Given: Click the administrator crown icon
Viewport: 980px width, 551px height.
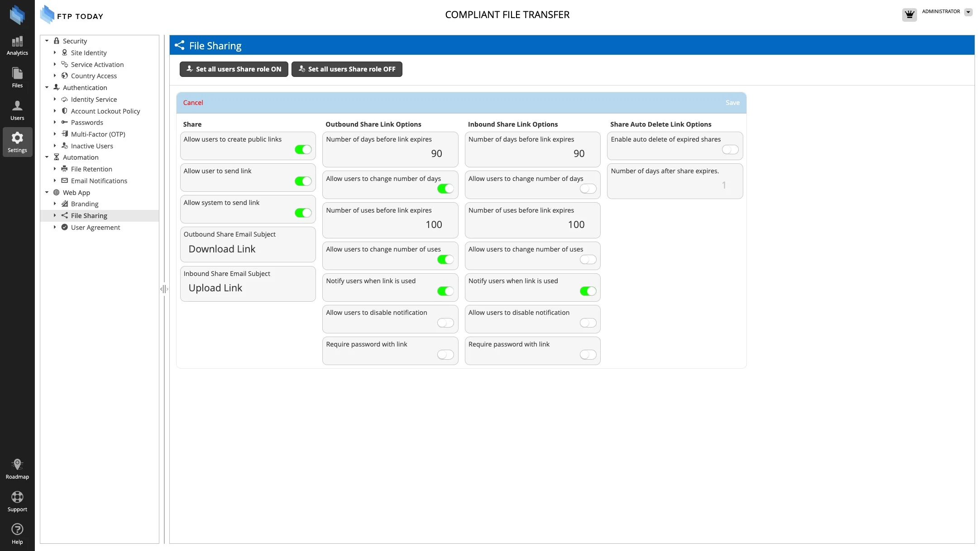Looking at the screenshot, I should click(909, 14).
